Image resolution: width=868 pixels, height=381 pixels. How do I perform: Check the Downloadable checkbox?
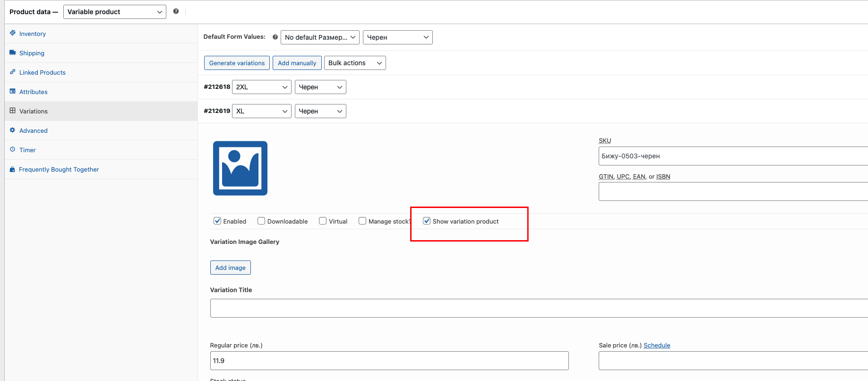[261, 221]
